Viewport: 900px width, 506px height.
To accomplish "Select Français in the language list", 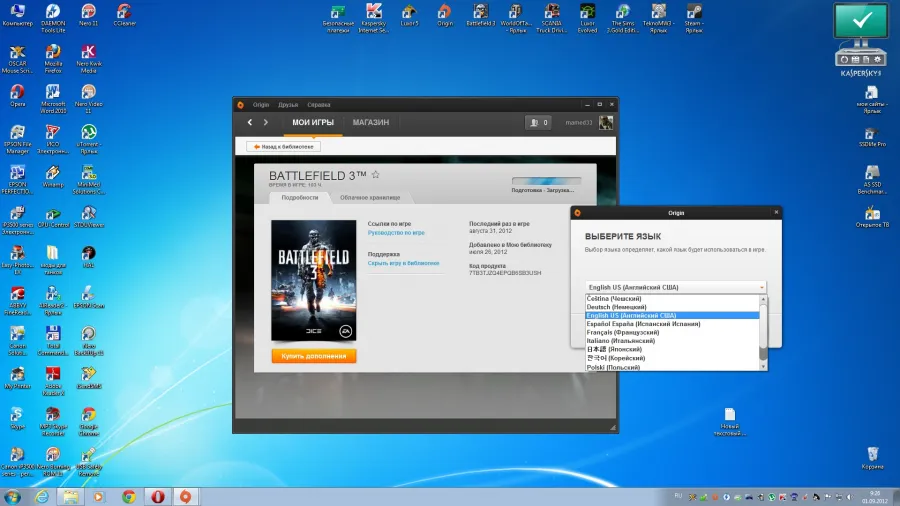I will 672,332.
